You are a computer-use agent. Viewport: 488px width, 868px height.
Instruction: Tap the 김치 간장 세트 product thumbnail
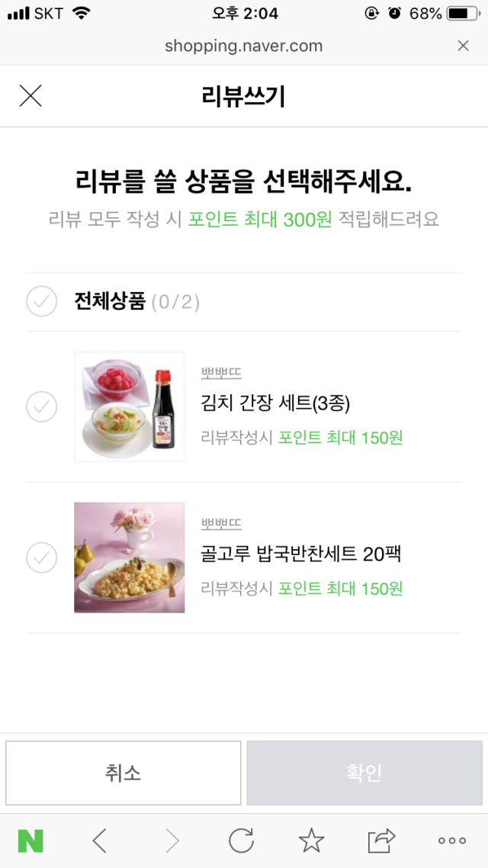tap(130, 407)
